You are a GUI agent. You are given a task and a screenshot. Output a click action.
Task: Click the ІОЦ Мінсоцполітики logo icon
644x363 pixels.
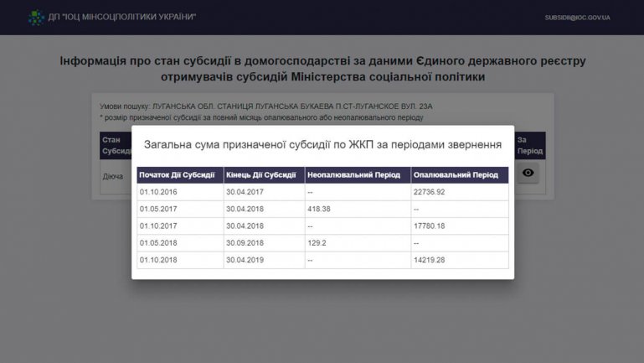(36, 18)
